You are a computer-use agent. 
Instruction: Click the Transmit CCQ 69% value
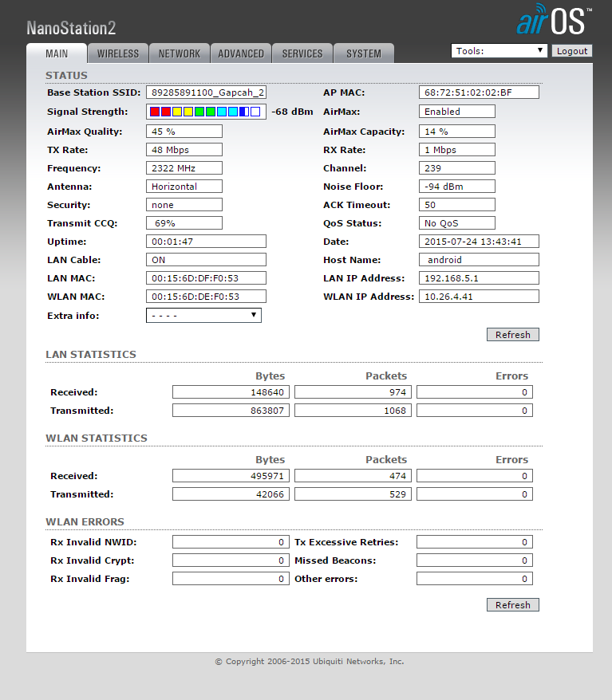[184, 222]
